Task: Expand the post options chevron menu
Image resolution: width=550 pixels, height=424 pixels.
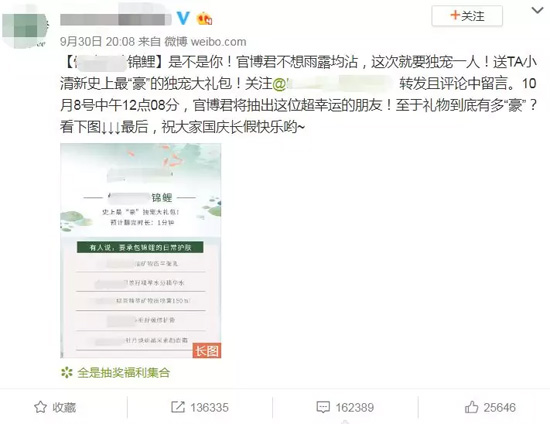Action: (537, 11)
